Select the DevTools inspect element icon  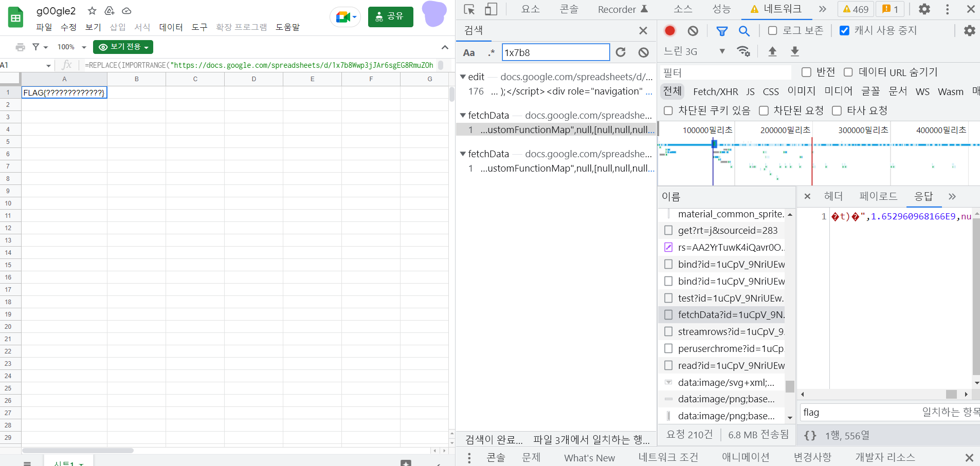(469, 9)
